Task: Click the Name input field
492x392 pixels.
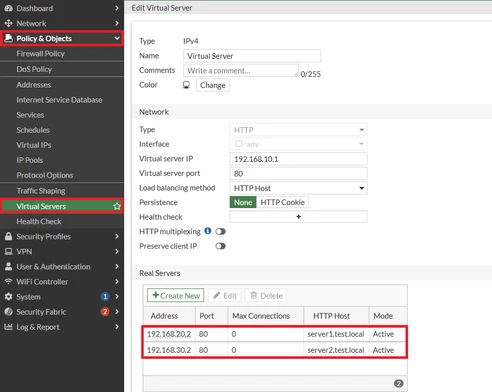Action: (252, 56)
